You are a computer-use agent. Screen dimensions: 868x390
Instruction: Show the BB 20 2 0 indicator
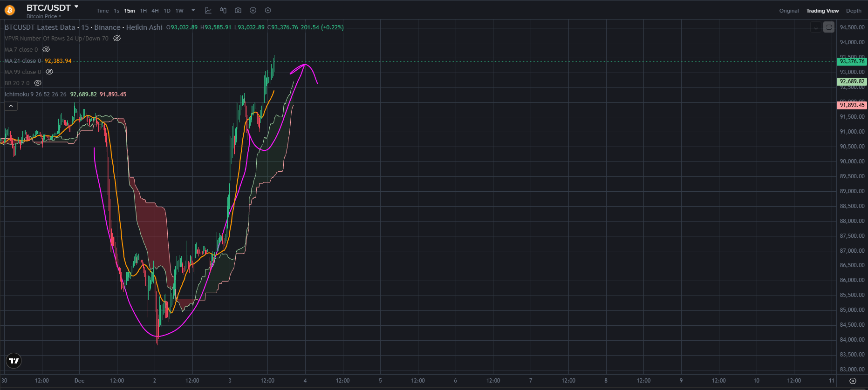pyautogui.click(x=38, y=83)
